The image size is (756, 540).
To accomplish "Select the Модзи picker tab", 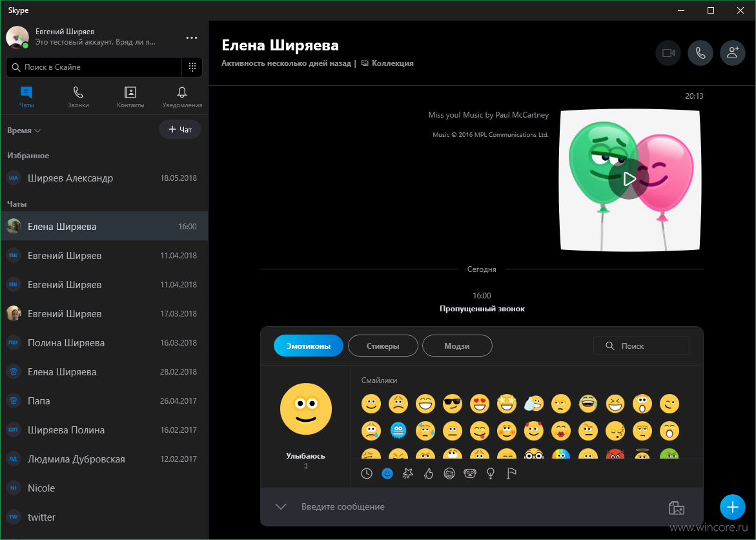I will point(457,346).
